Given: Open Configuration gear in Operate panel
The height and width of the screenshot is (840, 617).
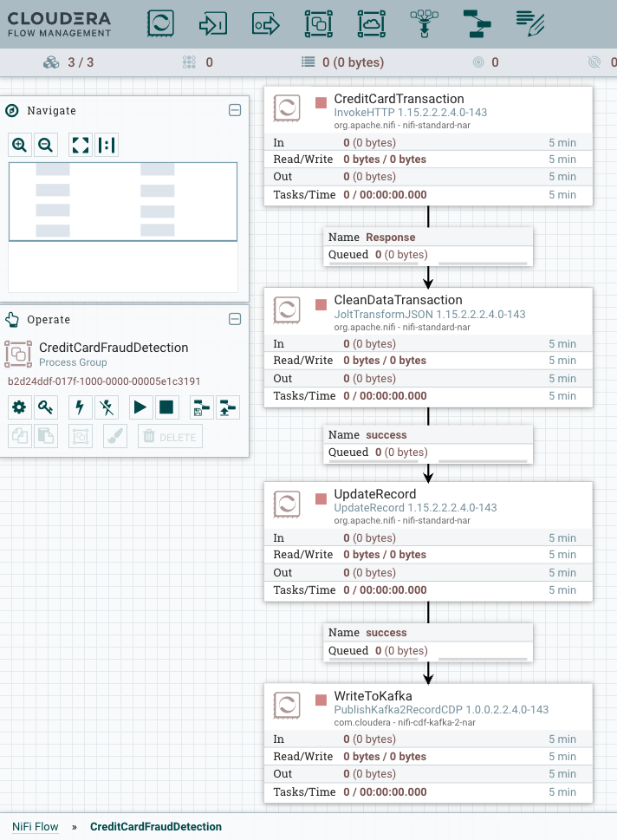Looking at the screenshot, I should click(19, 407).
